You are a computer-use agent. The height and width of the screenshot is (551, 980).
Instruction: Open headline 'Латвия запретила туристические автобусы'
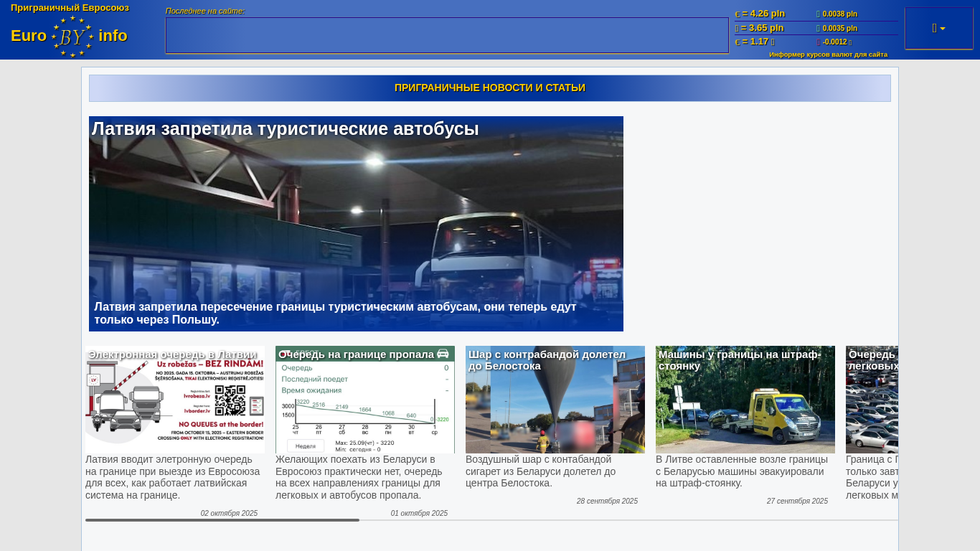286,129
